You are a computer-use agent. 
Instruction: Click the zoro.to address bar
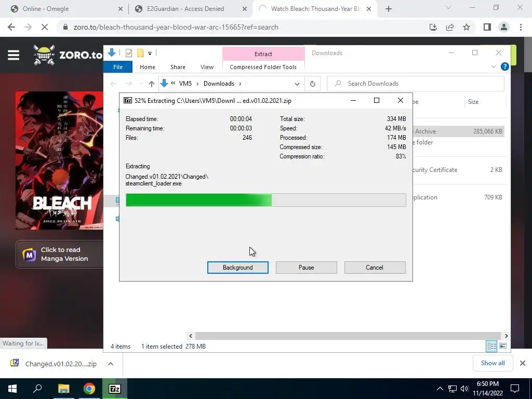237,27
